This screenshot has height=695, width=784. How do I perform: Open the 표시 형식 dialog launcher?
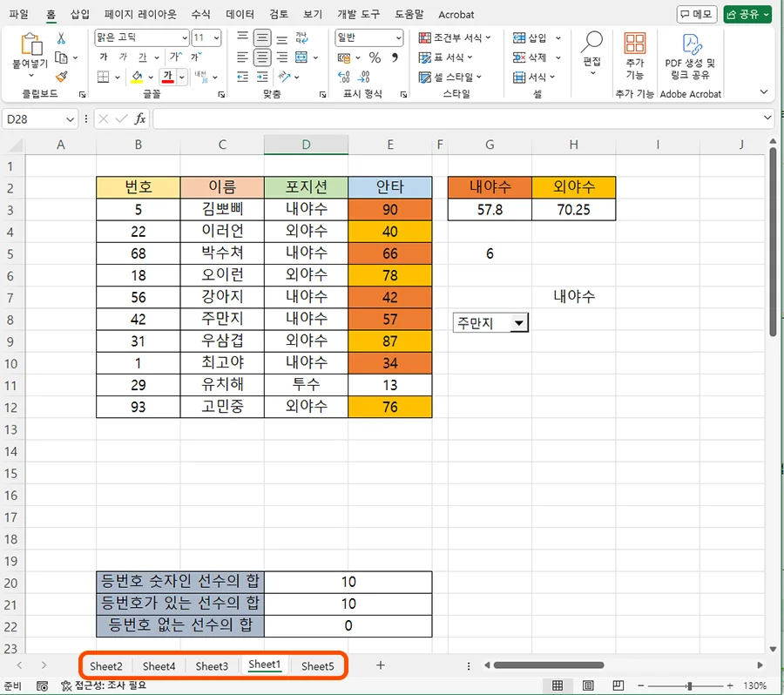pyautogui.click(x=403, y=95)
